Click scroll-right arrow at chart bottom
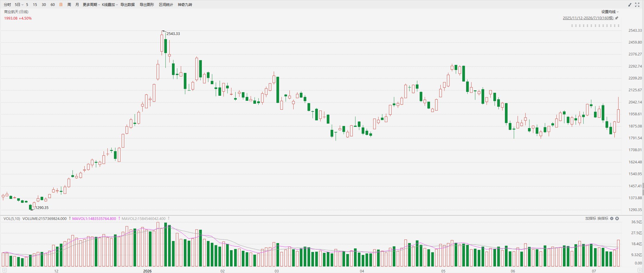 tap(640, 270)
